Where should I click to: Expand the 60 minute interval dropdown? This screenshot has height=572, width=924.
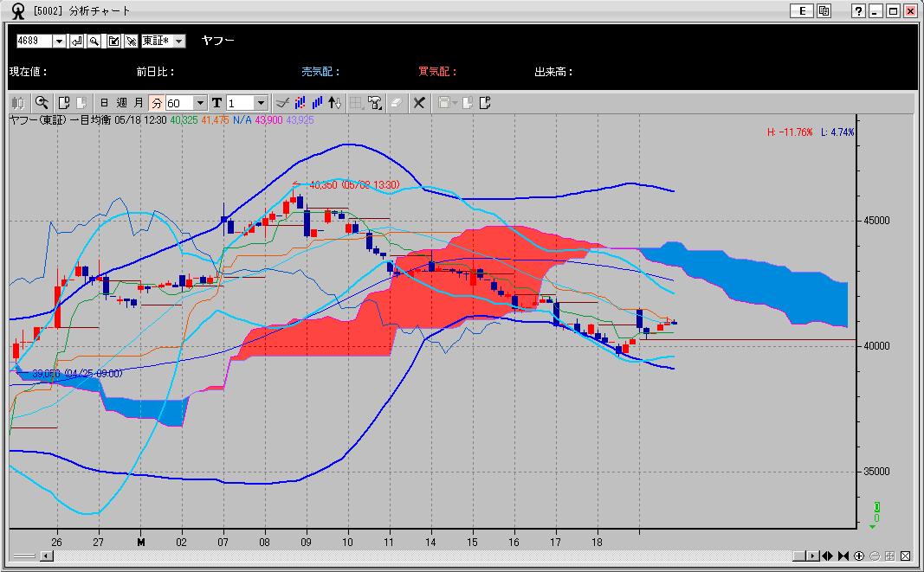[x=201, y=103]
